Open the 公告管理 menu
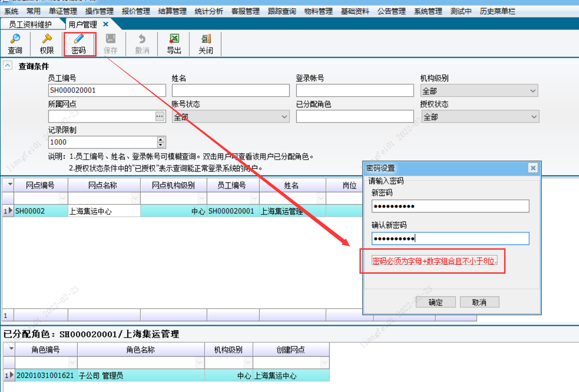 [x=391, y=11]
